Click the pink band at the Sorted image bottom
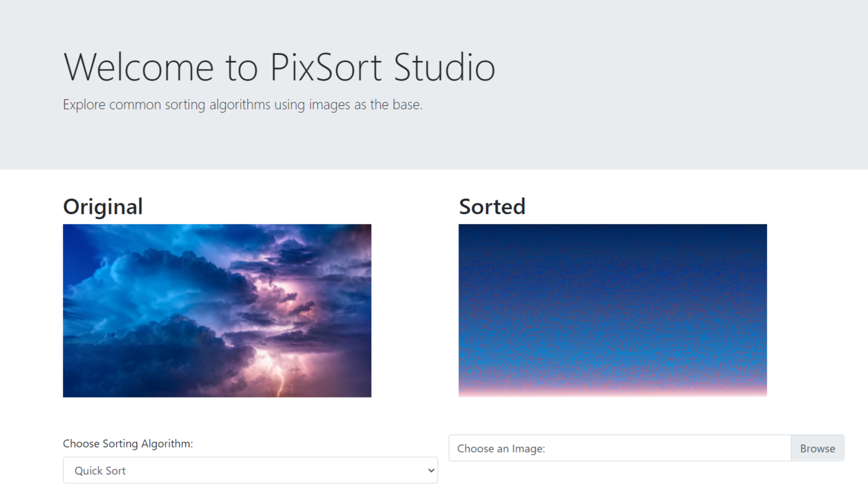Screen dimensions: 868x488 612,391
